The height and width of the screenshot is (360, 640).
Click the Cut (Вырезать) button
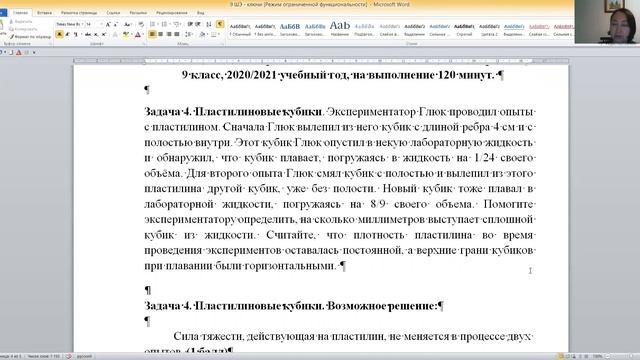21,21
